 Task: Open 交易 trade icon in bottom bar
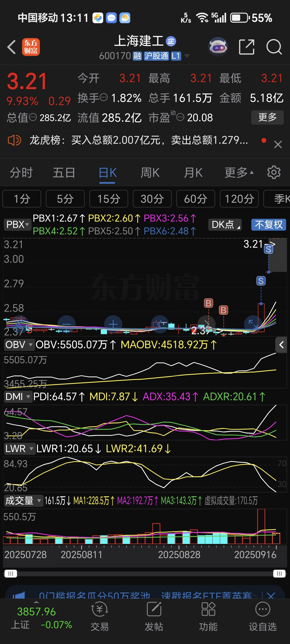(100, 617)
